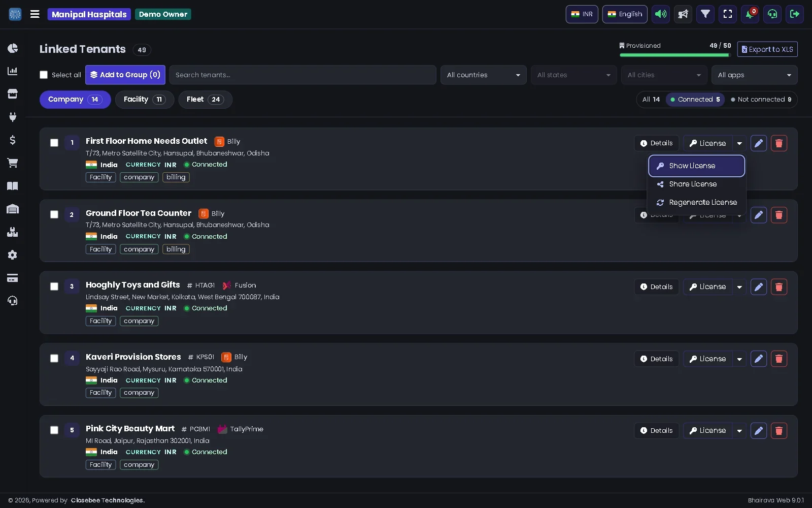The width and height of the screenshot is (812, 508).
Task: Expand the License arrow for Kaveri Provision Stores
Action: [739, 359]
